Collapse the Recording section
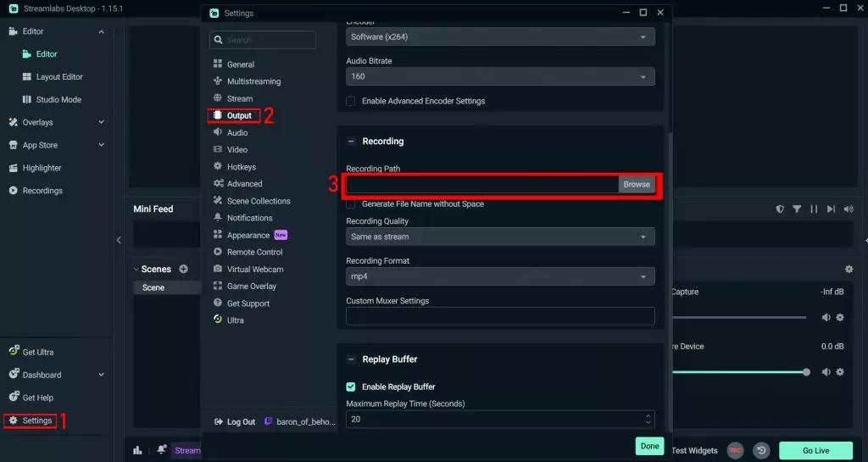Image resolution: width=868 pixels, height=462 pixels. click(x=350, y=142)
